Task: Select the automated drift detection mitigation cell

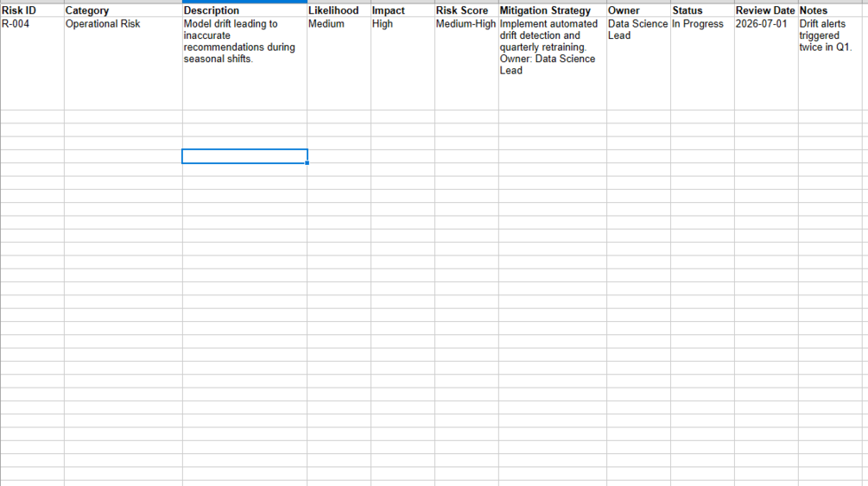Action: 553,64
